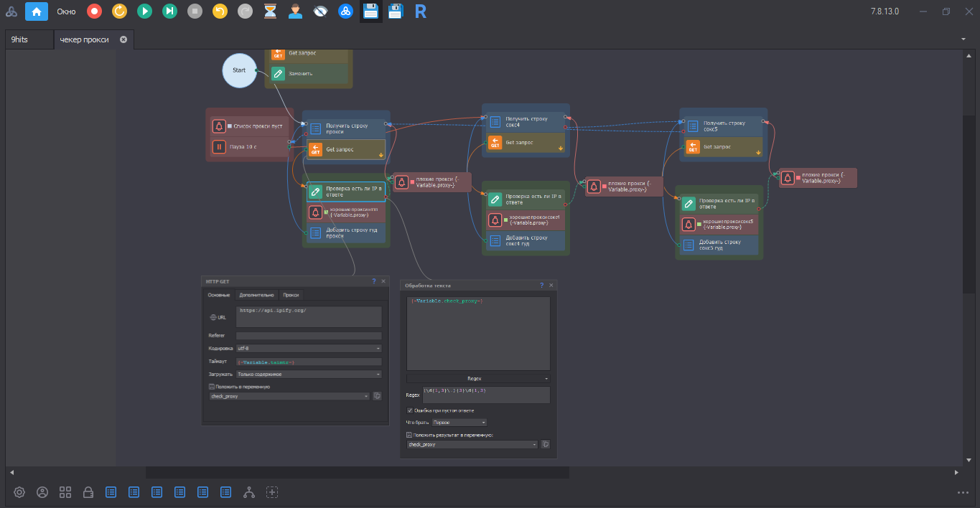Open the Загружать 'Только содержимое' dropdown

point(309,374)
